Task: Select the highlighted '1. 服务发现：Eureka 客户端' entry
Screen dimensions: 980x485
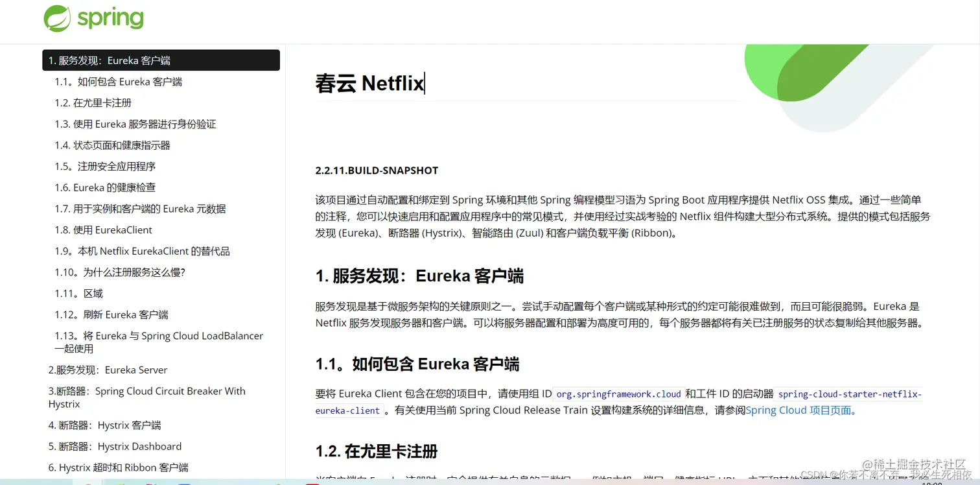Action: tap(110, 60)
